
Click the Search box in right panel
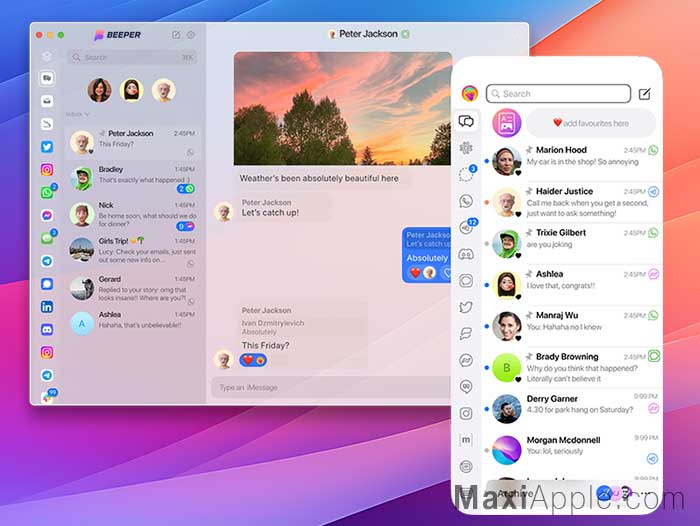pos(558,94)
